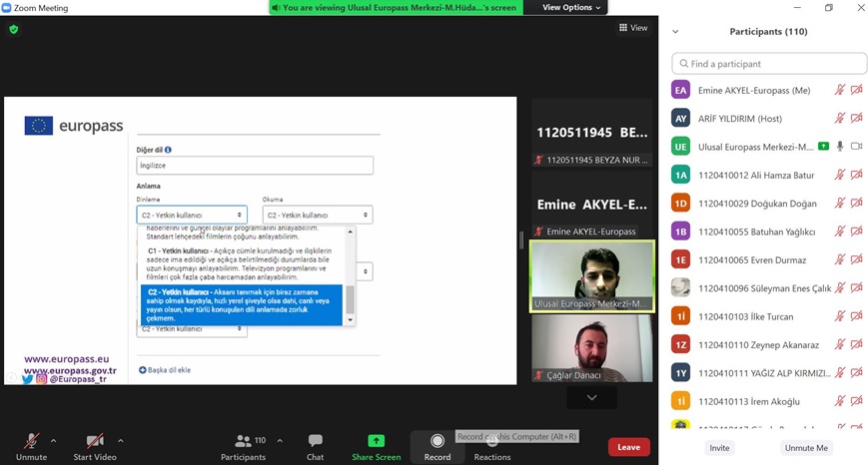Click screen sharing indicator for Ulusal Europass

coord(824,146)
